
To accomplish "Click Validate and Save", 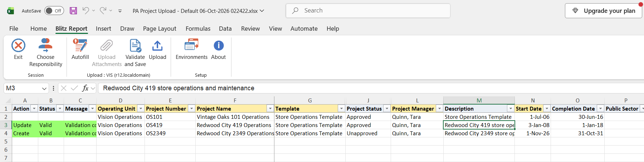I will pos(135,53).
